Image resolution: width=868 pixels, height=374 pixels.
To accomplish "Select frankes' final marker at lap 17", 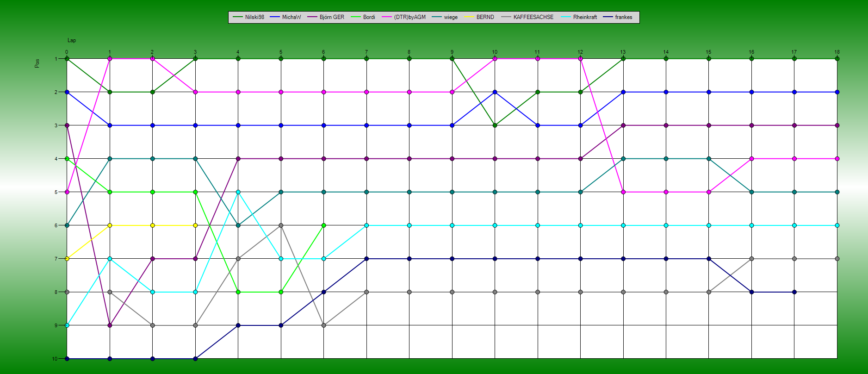I will [x=794, y=292].
